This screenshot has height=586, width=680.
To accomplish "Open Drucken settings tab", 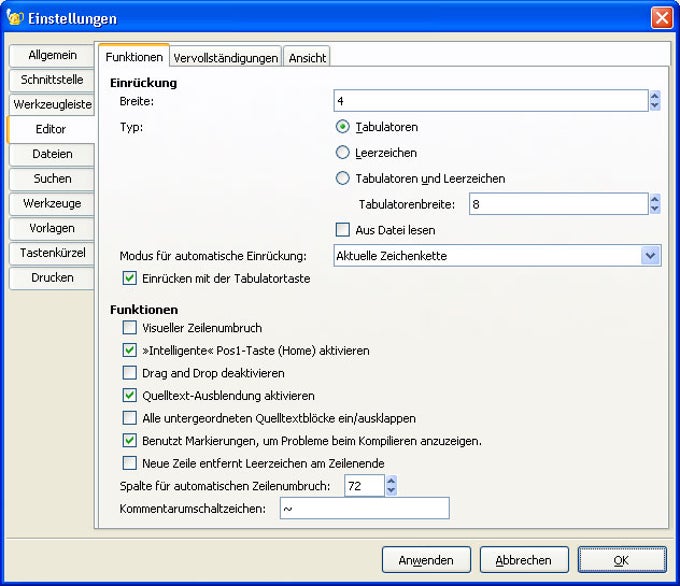I will (x=52, y=278).
